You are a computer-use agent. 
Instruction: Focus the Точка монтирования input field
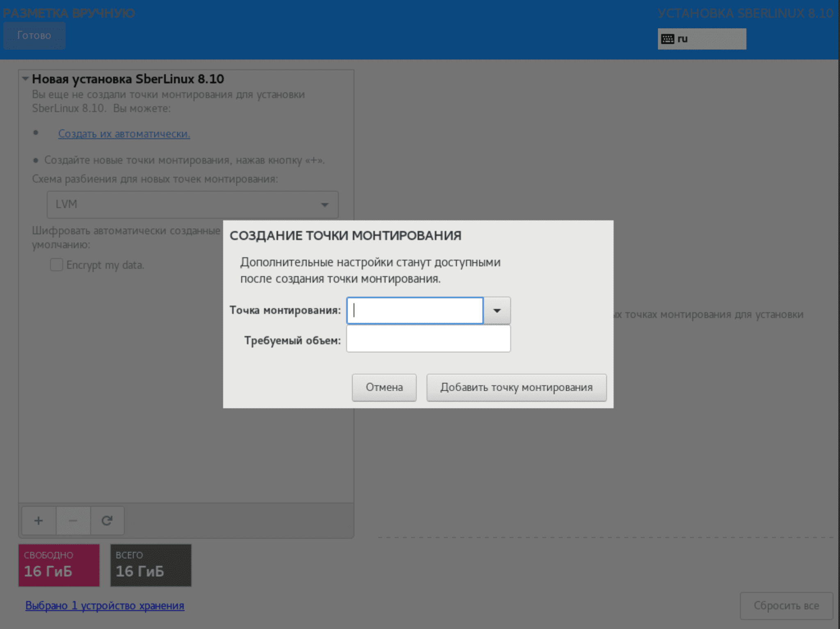pos(415,311)
